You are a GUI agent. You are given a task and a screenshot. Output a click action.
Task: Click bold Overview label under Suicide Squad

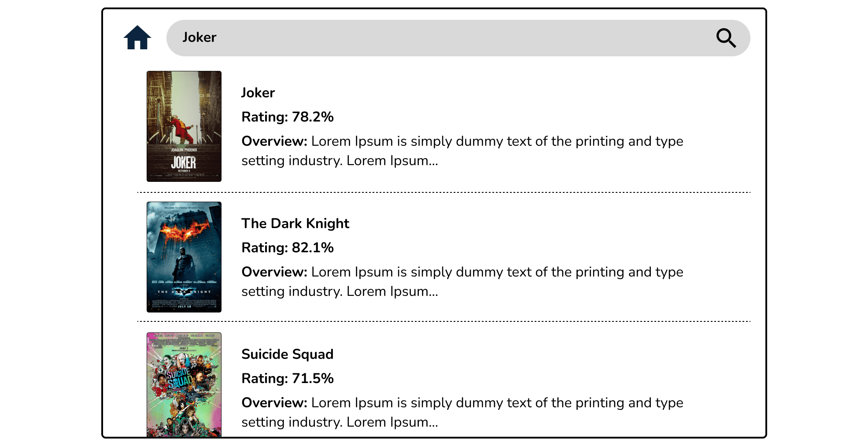pyautogui.click(x=274, y=403)
